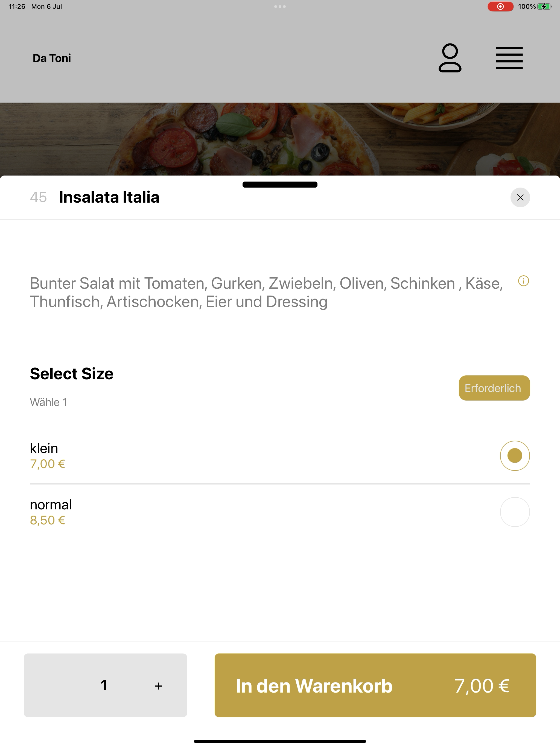Select the klein size radio button

pos(515,456)
